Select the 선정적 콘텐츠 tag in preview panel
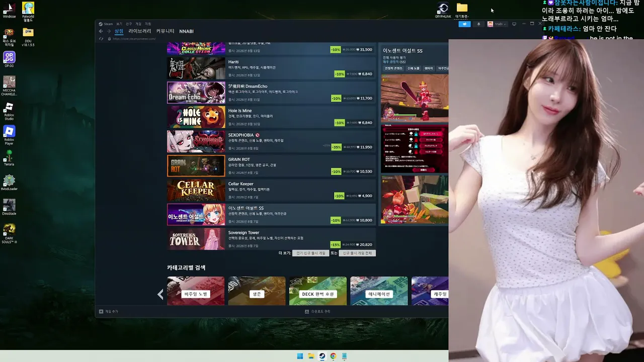Viewport: 644px width, 362px height. (393, 68)
